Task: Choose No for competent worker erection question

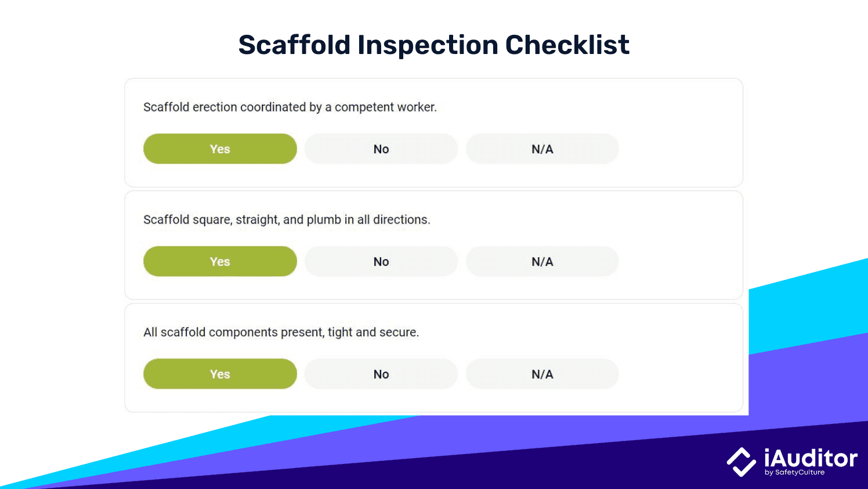Action: click(x=381, y=149)
